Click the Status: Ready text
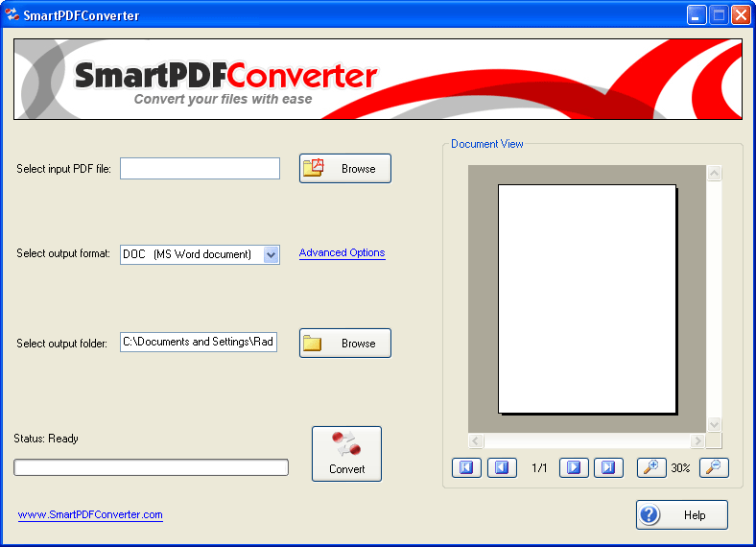The image size is (756, 547). tap(46, 439)
